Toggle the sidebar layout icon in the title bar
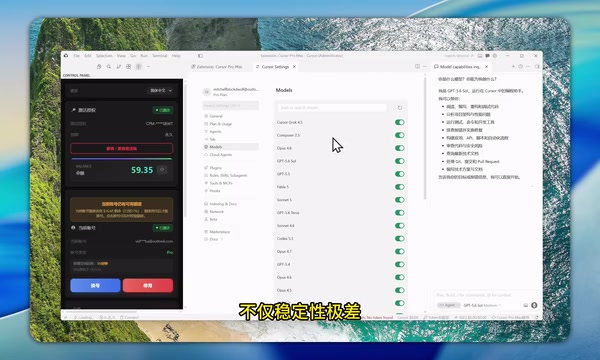Viewport: 600px width, 360px height. click(200, 56)
